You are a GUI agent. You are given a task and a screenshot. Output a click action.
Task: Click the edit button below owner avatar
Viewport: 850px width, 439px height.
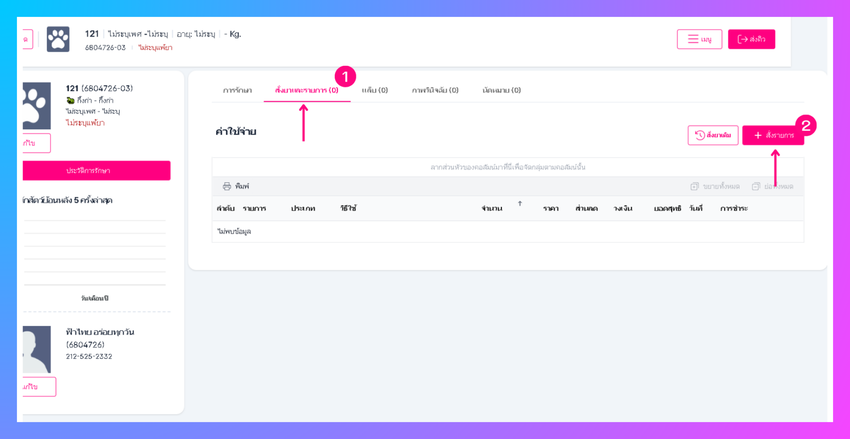click(38, 387)
